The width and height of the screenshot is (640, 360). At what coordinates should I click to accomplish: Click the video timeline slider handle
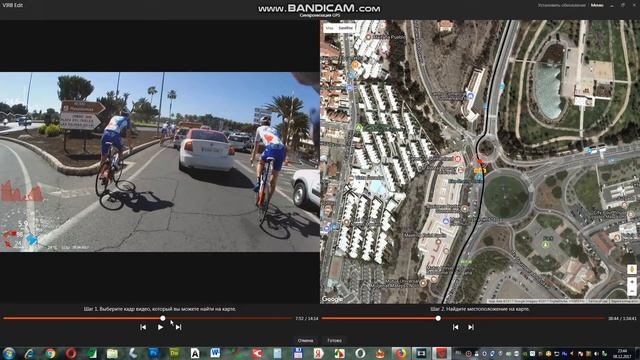click(x=163, y=318)
